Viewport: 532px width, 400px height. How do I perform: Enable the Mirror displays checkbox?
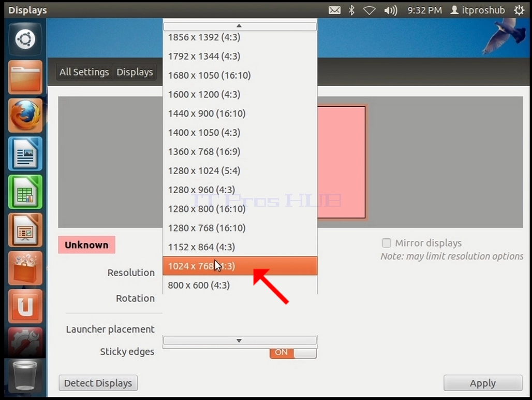tap(386, 243)
